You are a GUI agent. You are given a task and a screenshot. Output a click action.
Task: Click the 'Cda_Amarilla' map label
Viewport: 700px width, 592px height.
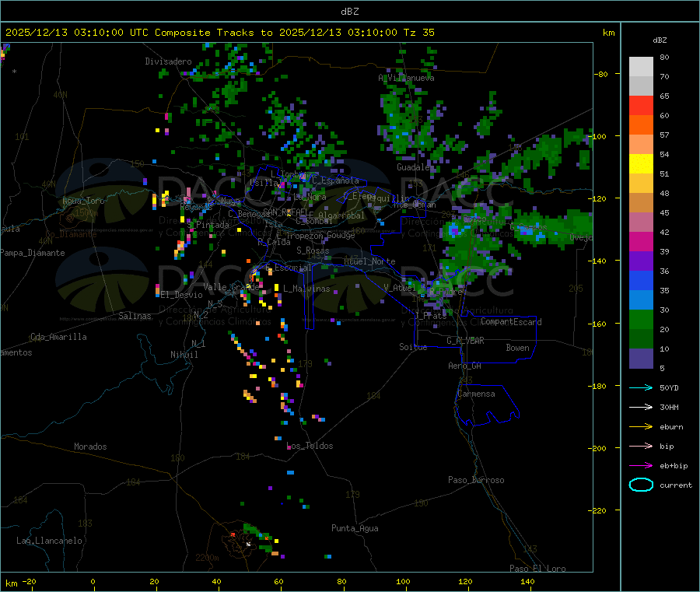tap(58, 337)
